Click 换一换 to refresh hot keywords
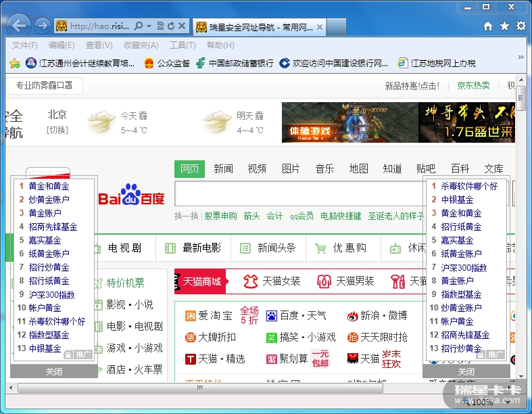This screenshot has height=414, width=532. [x=187, y=216]
